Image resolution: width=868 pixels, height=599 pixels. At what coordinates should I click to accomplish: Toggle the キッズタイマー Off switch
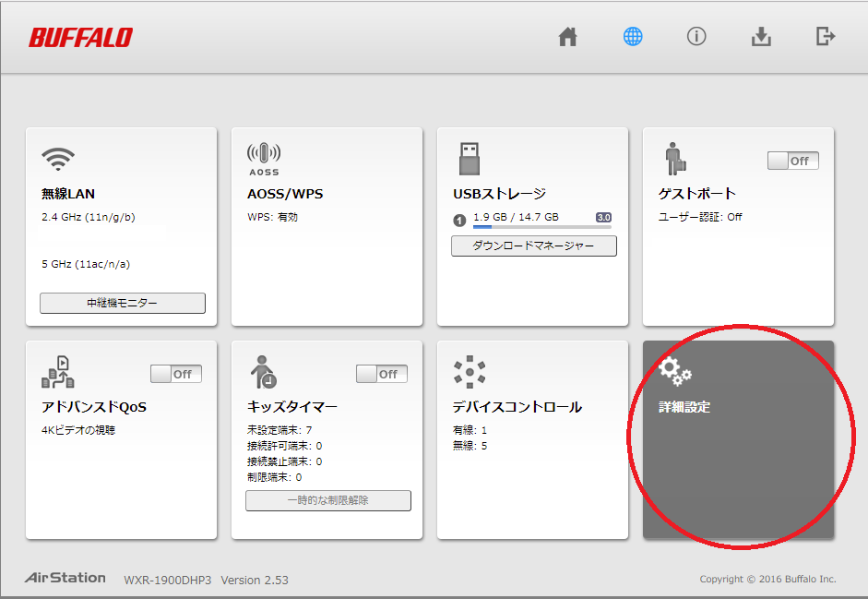[x=382, y=374]
